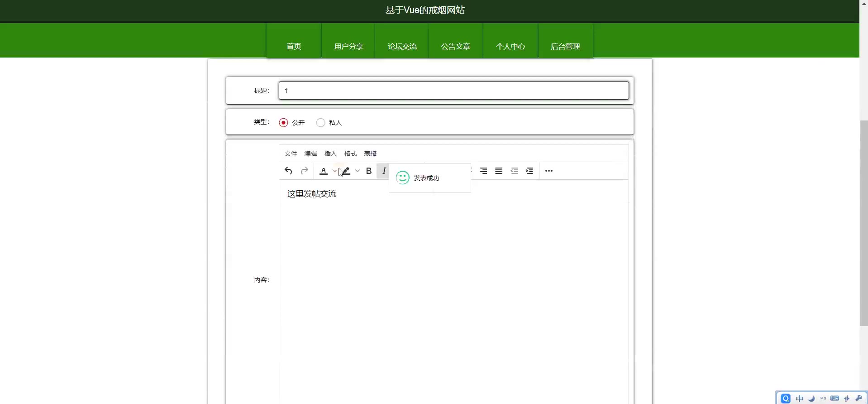
Task: Toggle the 中 Chinese input mode
Action: [800, 399]
